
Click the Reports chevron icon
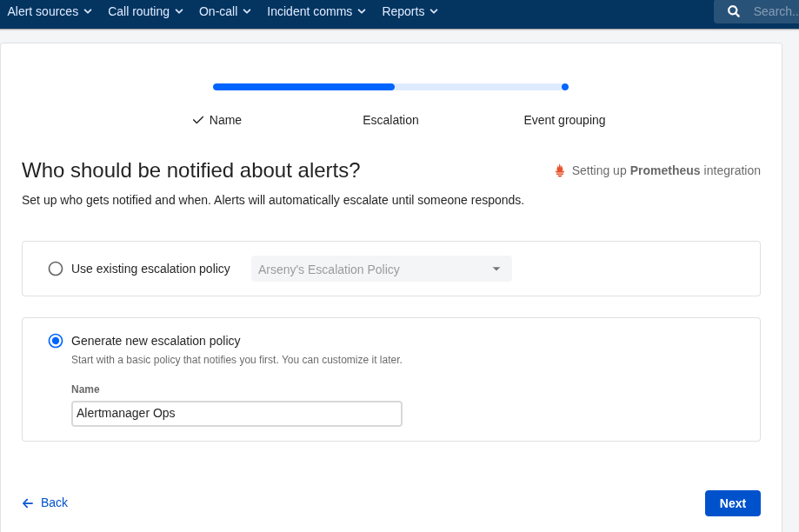click(x=434, y=11)
